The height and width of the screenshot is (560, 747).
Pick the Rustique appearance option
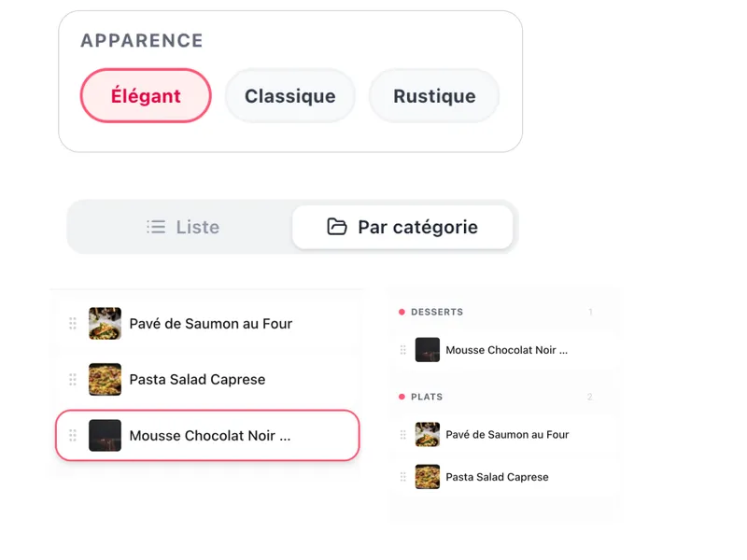pos(434,96)
